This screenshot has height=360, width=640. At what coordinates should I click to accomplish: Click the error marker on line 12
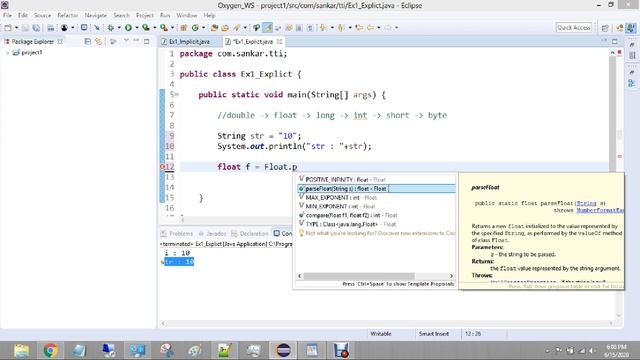click(162, 167)
